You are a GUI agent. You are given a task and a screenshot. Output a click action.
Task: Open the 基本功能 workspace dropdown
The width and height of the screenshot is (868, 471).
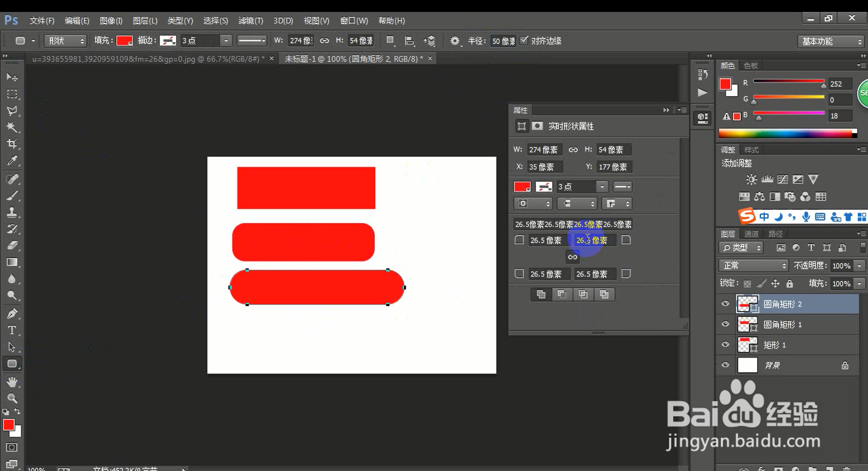(x=831, y=41)
